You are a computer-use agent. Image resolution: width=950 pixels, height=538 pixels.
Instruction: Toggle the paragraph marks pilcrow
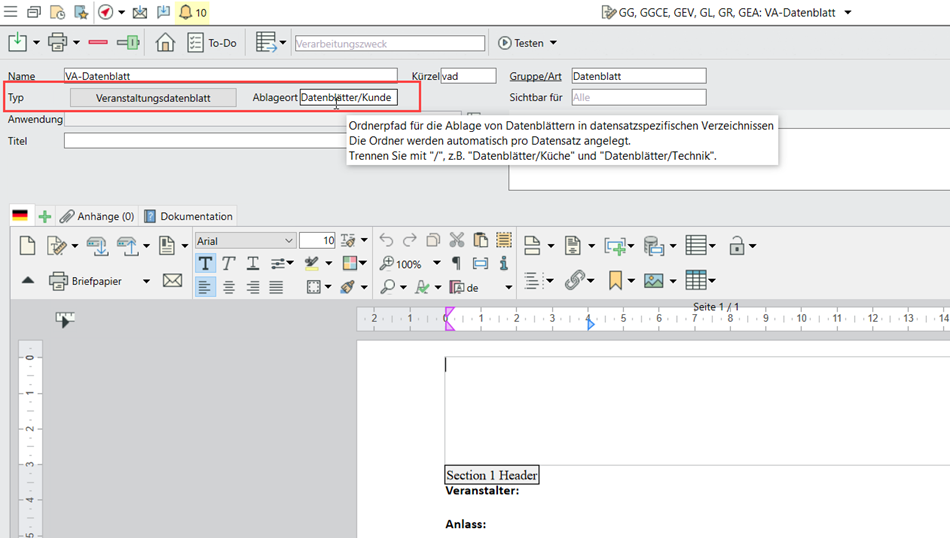[x=457, y=264]
